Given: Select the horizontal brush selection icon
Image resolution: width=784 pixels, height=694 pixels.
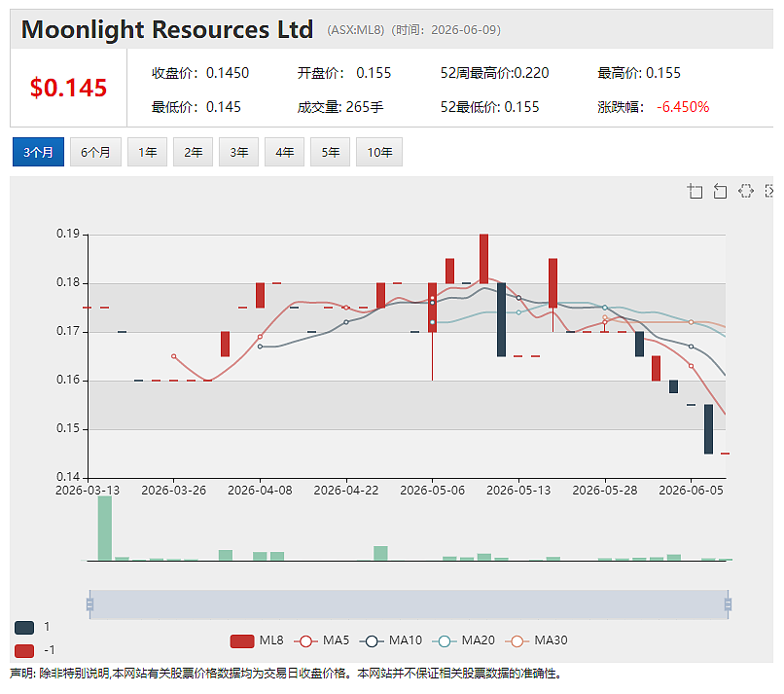Looking at the screenshot, I should (x=745, y=191).
